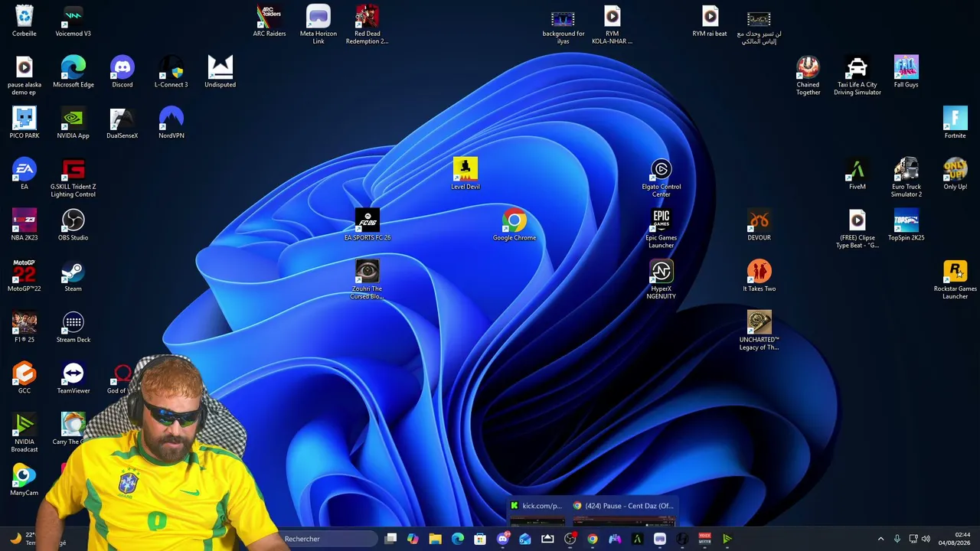Select the Steam desktop shortcut
The height and width of the screenshot is (551, 980).
[73, 276]
